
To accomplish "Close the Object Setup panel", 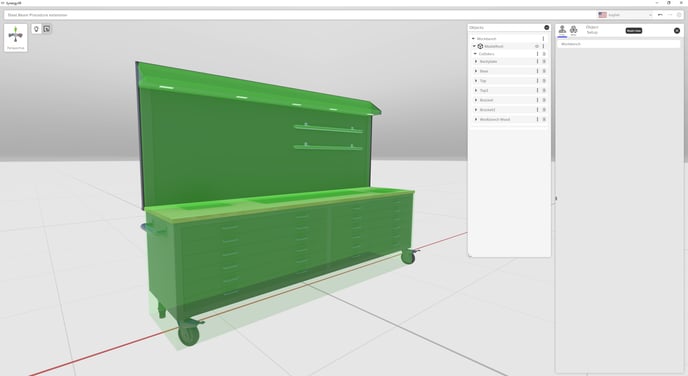I will click(677, 30).
